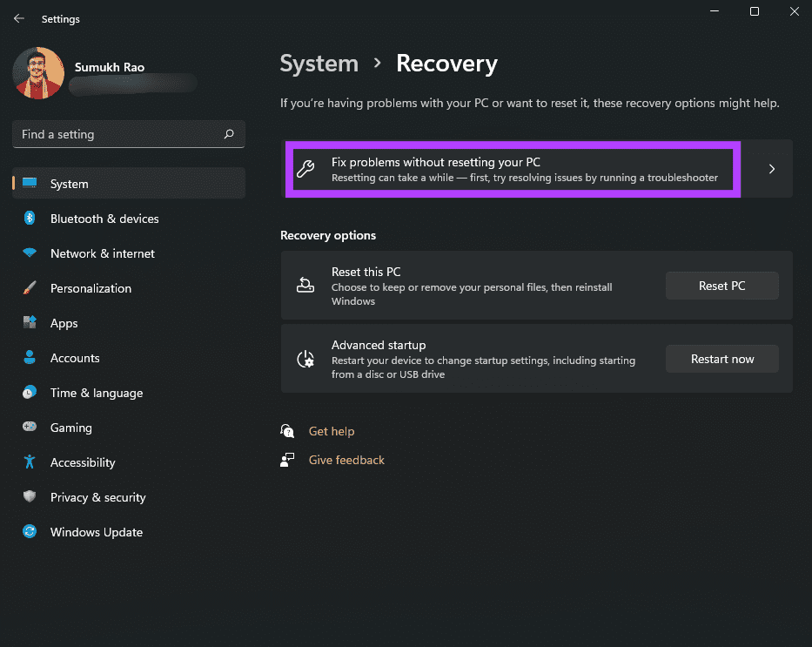This screenshot has height=647, width=812.
Task: Open System in the sidebar
Action: [x=129, y=184]
